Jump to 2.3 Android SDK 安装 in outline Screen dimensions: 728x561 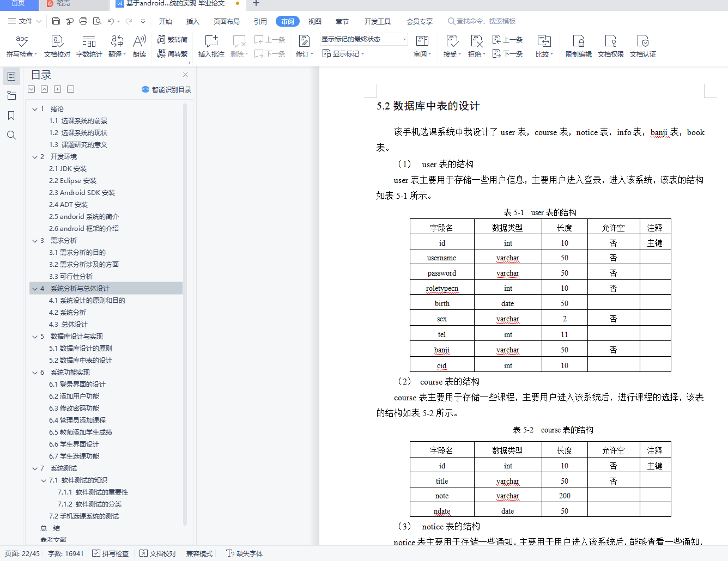[82, 193]
